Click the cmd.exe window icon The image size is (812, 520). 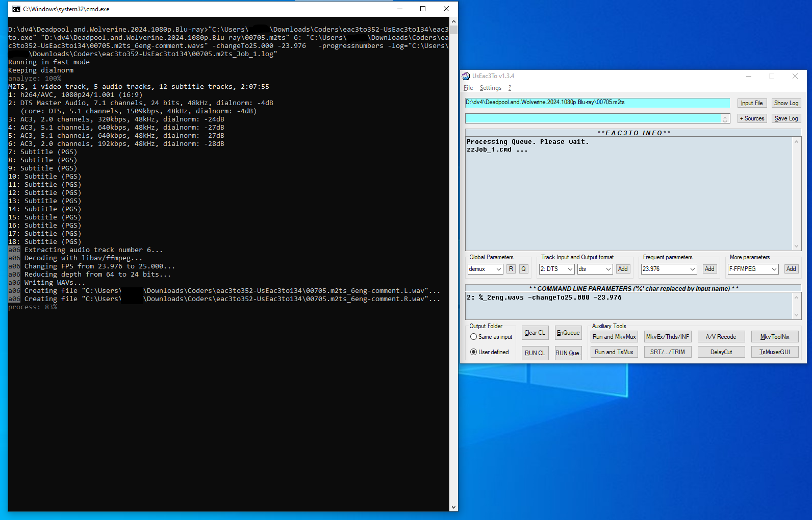[x=16, y=9]
